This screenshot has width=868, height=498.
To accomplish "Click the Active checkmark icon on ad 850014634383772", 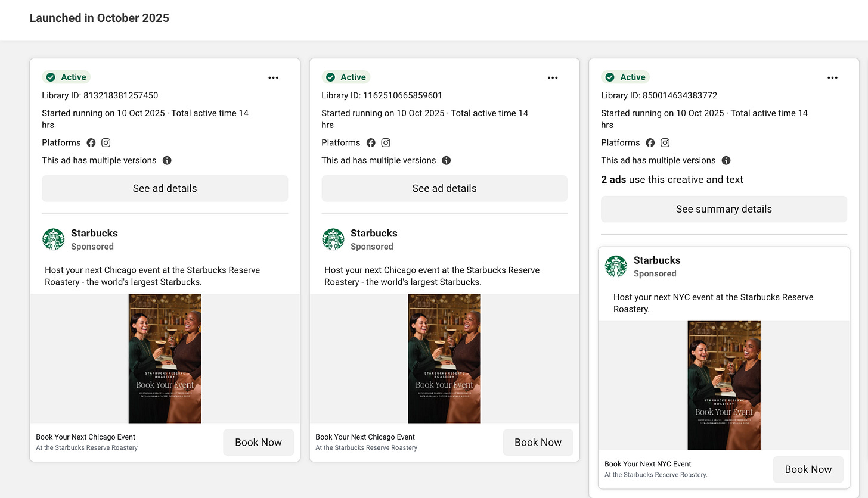I will click(x=610, y=77).
